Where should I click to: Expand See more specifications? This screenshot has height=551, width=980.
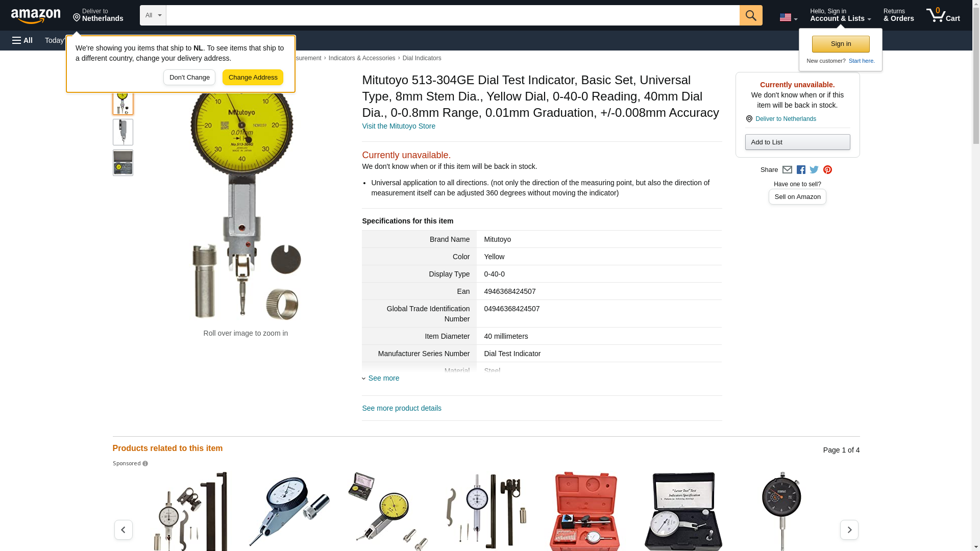tap(381, 378)
